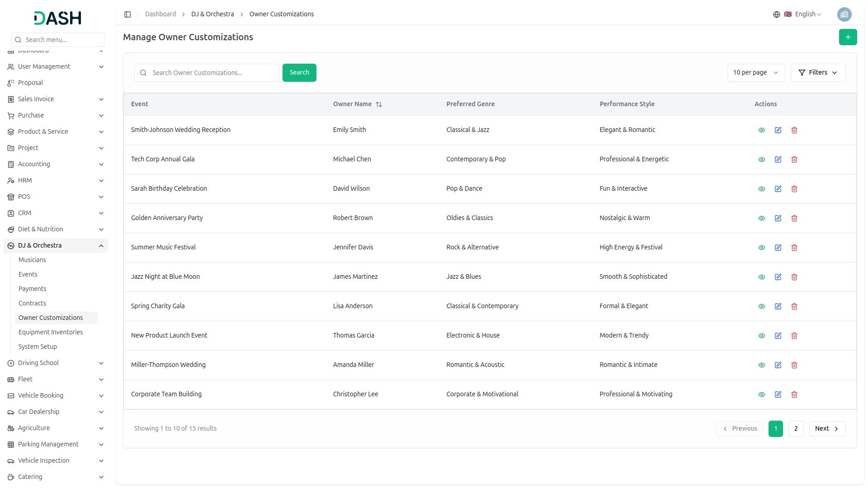Viewport: 868px width, 488px height.
Task: Go to the Next results page
Action: 826,429
